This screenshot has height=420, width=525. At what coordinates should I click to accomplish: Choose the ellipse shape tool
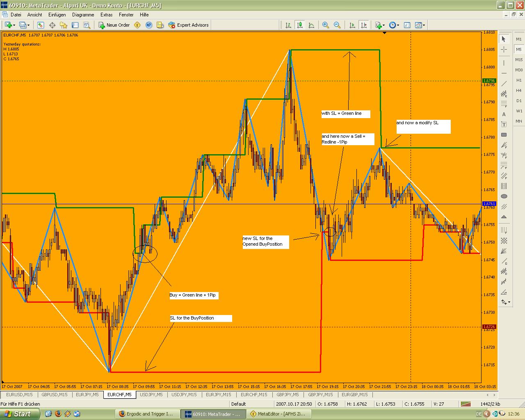(x=504, y=196)
